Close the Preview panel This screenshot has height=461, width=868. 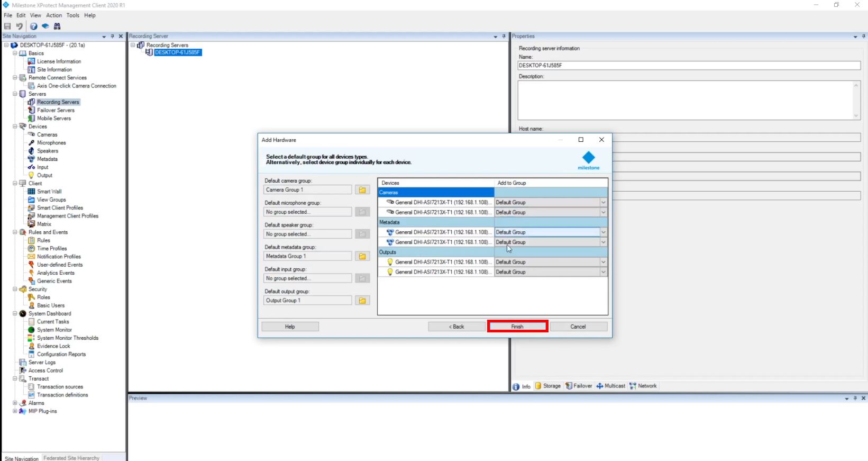(x=863, y=398)
